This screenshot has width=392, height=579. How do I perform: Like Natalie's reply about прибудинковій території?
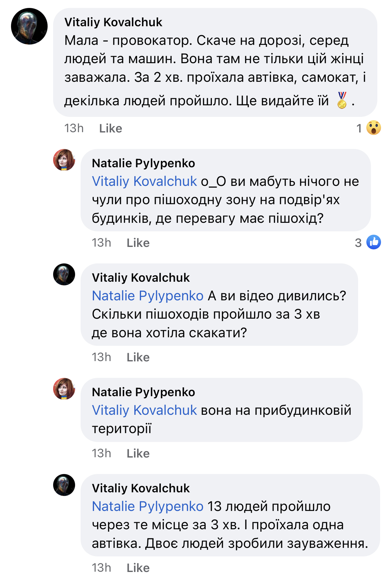pos(138,454)
